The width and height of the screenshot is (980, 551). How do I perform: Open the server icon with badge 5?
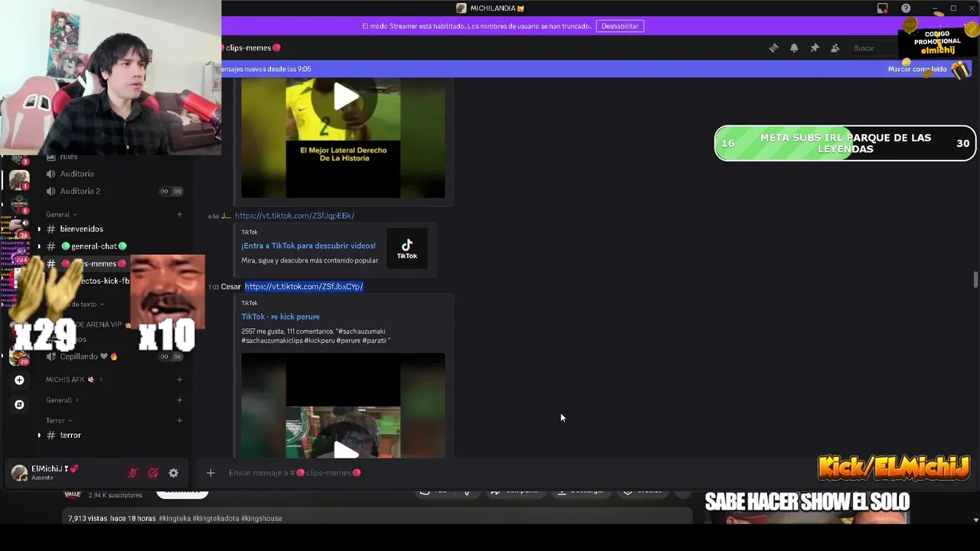tap(18, 205)
